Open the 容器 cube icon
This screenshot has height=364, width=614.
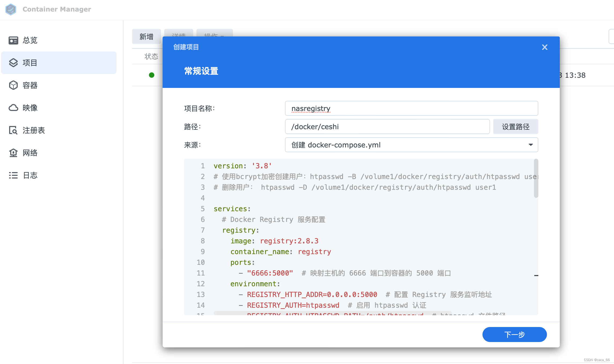pos(13,85)
